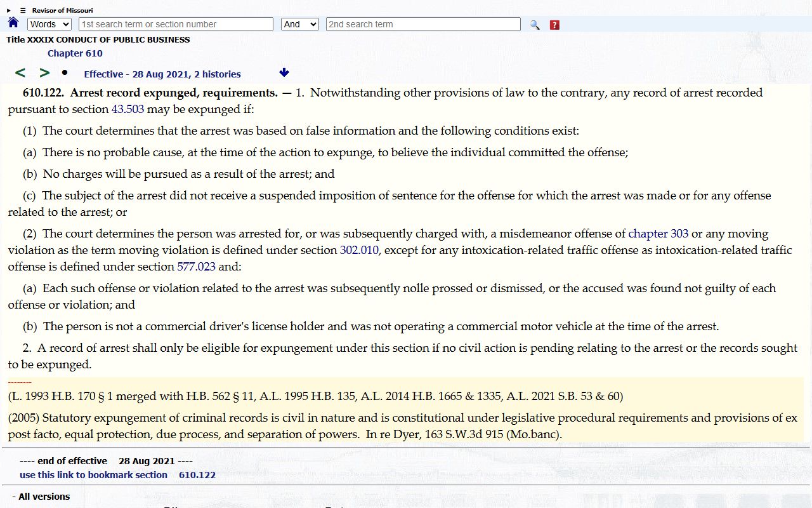Focus the 1st search term field

click(176, 24)
